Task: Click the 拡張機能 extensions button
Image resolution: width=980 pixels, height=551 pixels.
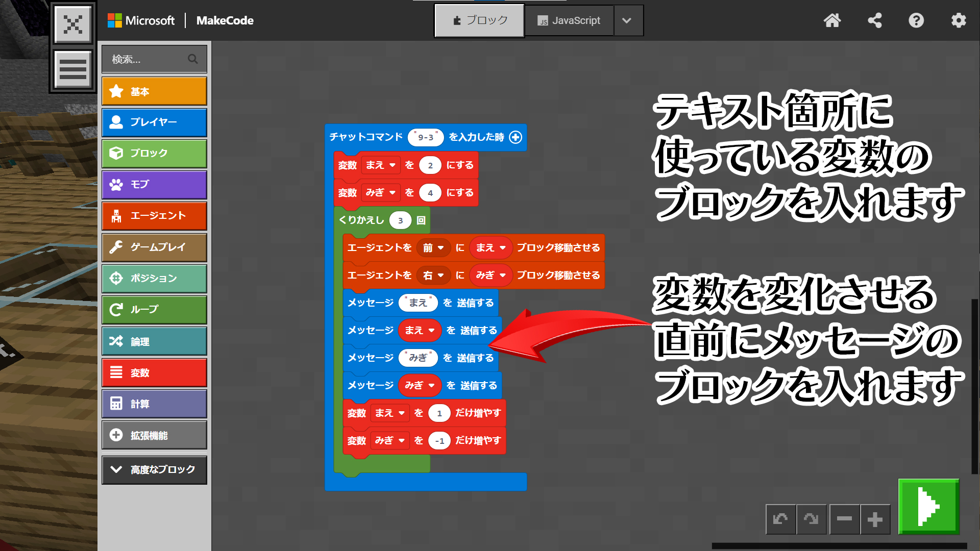Action: click(154, 435)
